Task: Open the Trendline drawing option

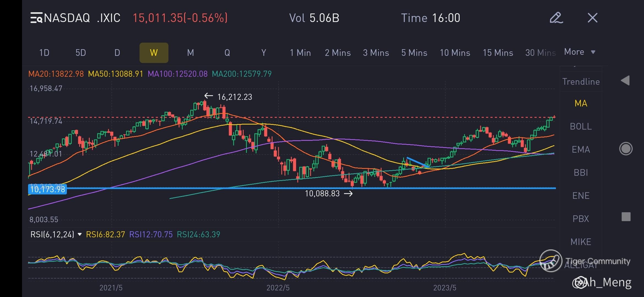Action: (x=581, y=82)
